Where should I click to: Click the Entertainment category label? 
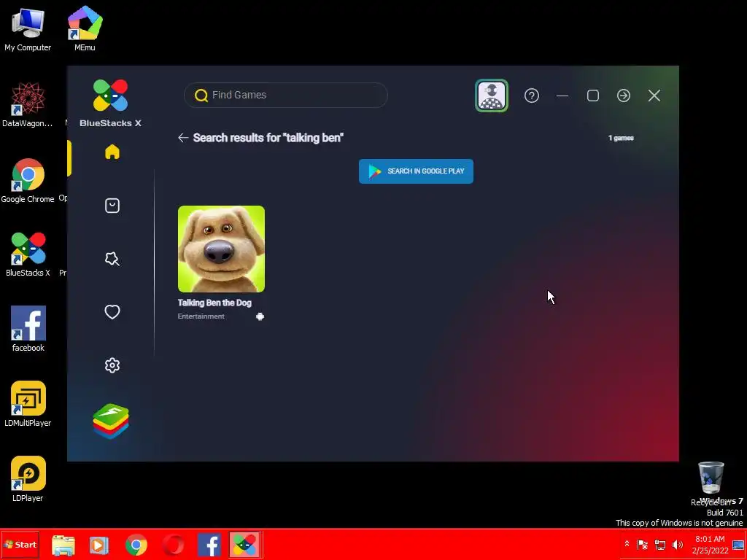pos(201,316)
